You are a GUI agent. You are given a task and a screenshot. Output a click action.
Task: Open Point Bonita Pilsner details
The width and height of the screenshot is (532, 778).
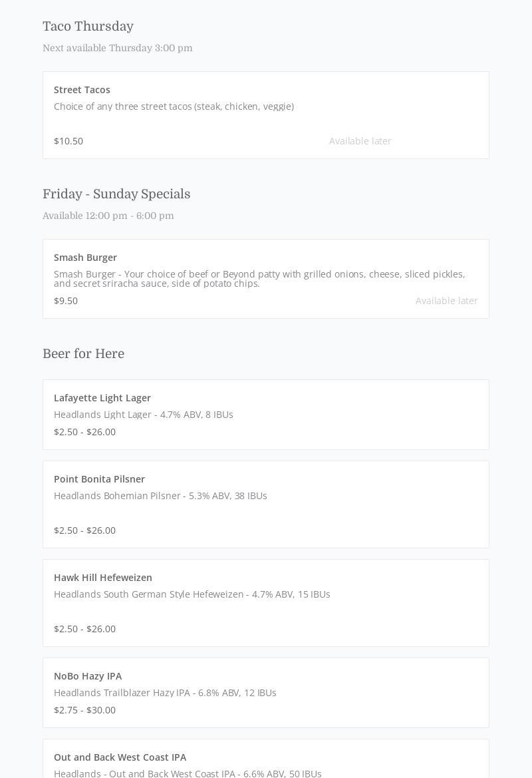click(x=99, y=479)
